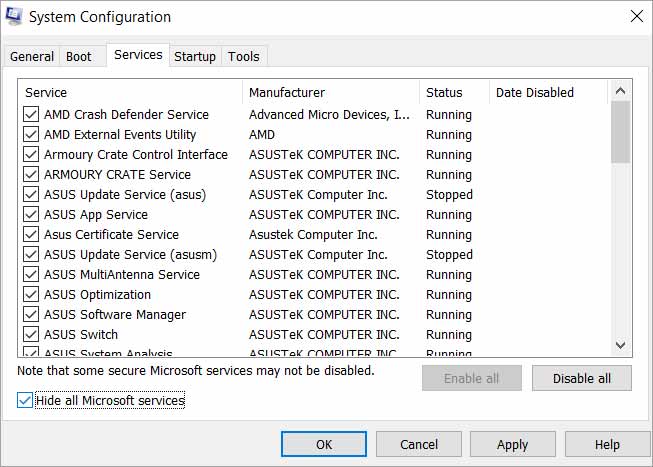Sort by the Service column header
Viewport: 653px width, 467px height.
pyautogui.click(x=130, y=92)
